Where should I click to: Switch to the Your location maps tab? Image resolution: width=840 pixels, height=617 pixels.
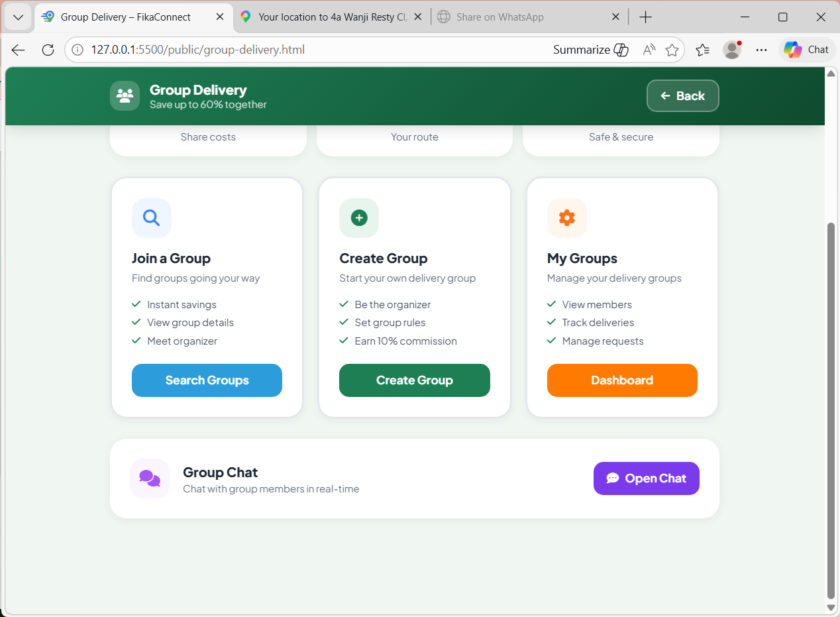(x=332, y=17)
